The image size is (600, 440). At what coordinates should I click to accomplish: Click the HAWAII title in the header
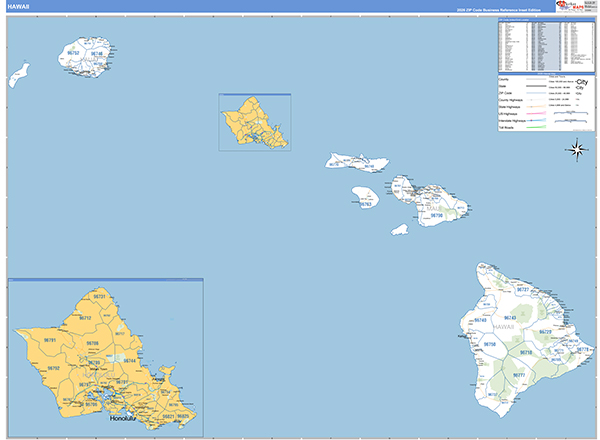tap(18, 7)
